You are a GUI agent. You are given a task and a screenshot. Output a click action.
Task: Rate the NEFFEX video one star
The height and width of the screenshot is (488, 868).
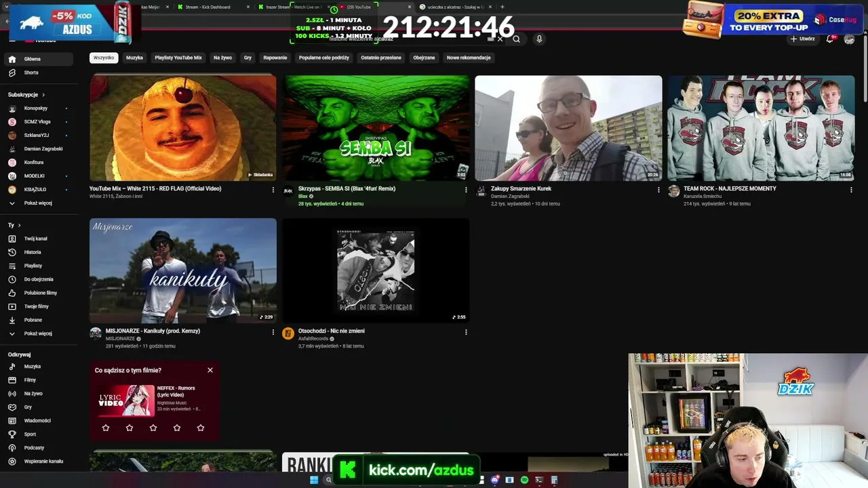[106, 428]
